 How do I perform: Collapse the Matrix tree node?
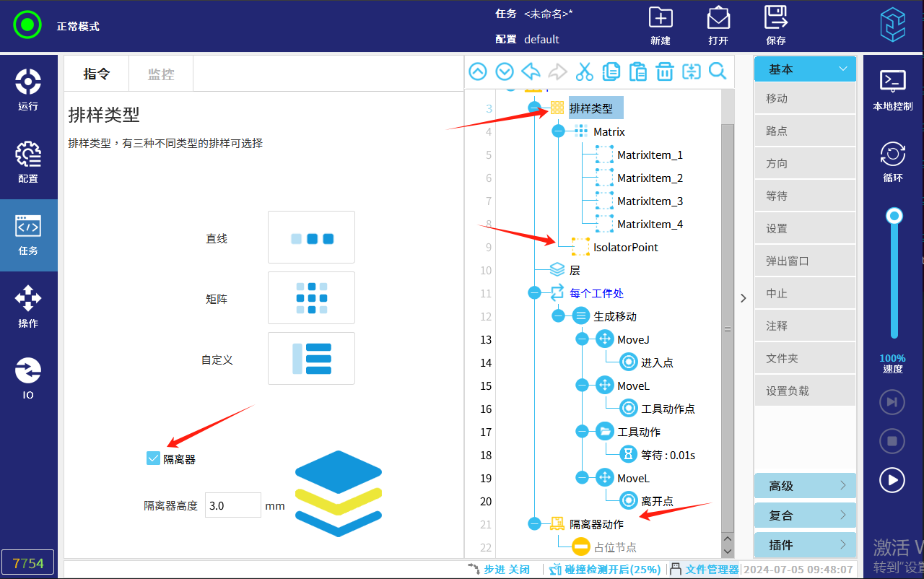558,131
